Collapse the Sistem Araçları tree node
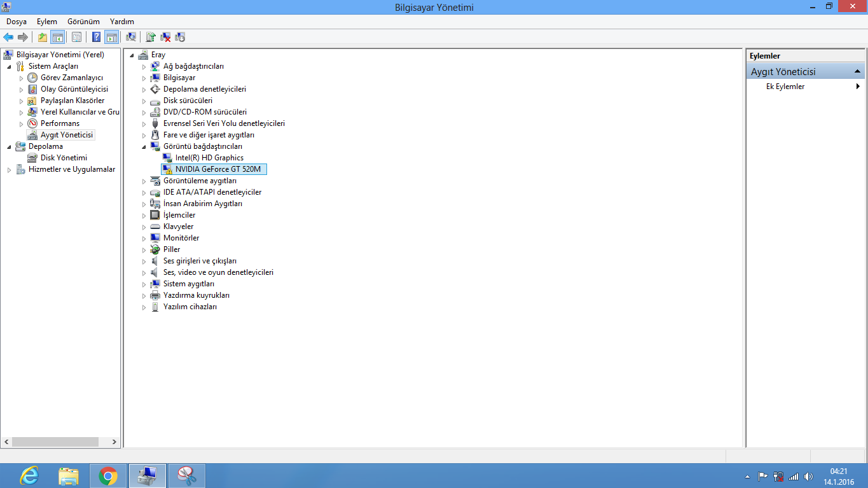Screen dimensions: 868x488 click(x=9, y=67)
